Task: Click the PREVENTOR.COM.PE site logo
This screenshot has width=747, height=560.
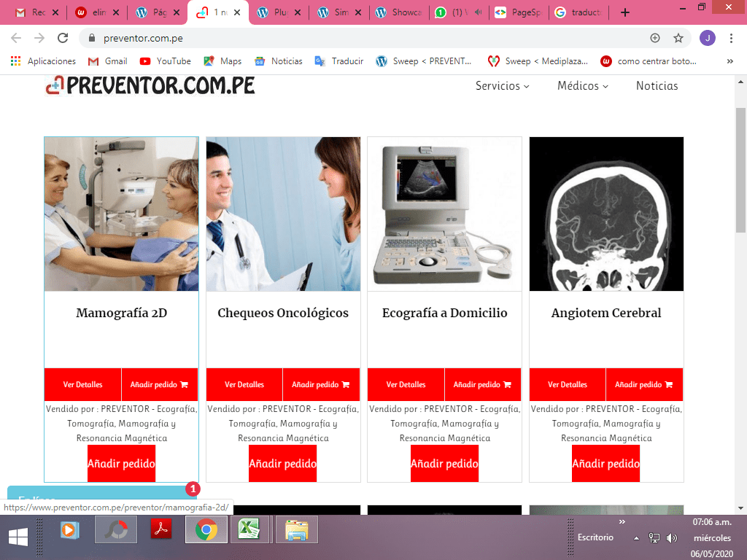Action: (150, 86)
